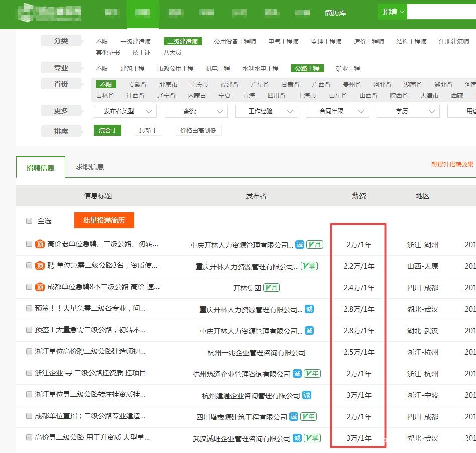476x453 pixels.
Task: Open the 合同年限 dropdown
Action: point(338,111)
